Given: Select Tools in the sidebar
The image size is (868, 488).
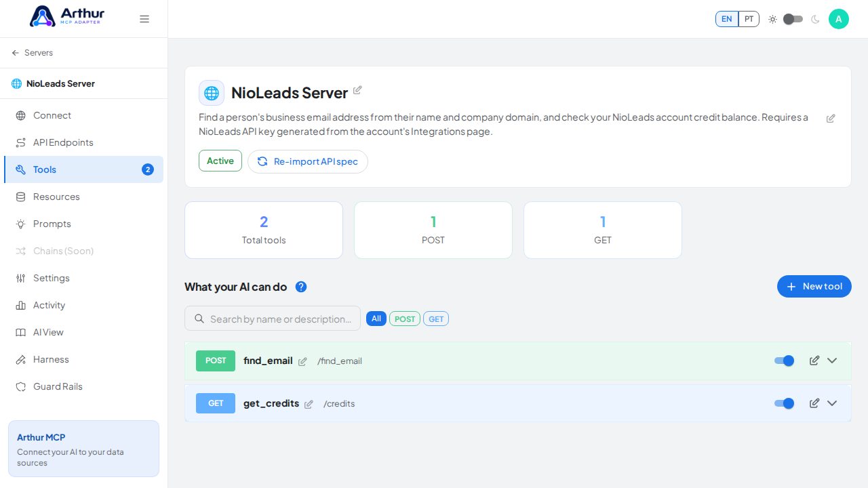Looking at the screenshot, I should coord(83,169).
